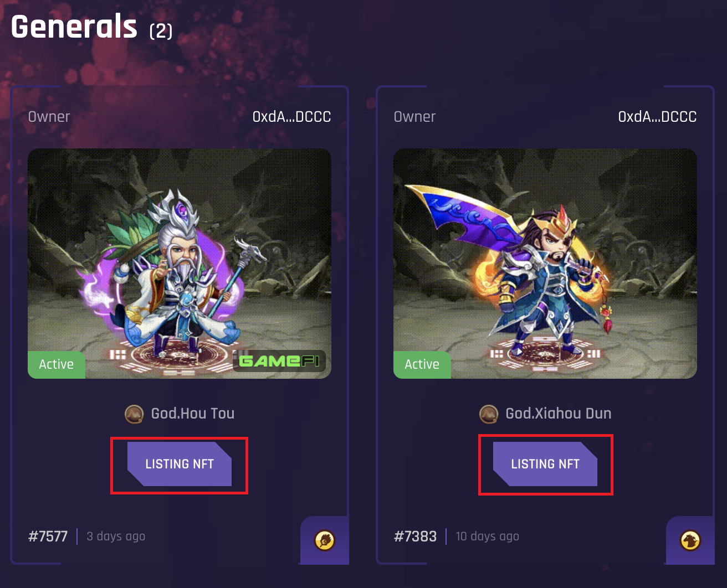Click Listing NFT button for God.Hou Tou
Image resolution: width=727 pixels, height=588 pixels.
180,464
